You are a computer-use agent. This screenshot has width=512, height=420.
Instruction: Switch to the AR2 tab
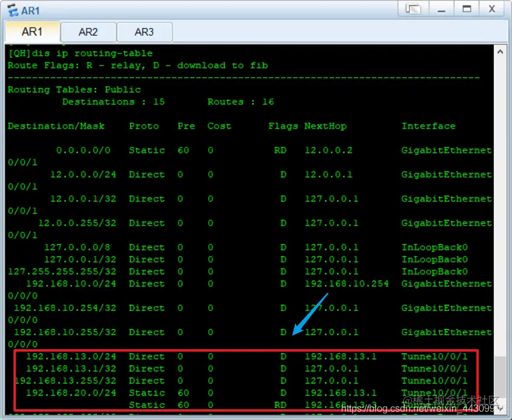tap(88, 32)
